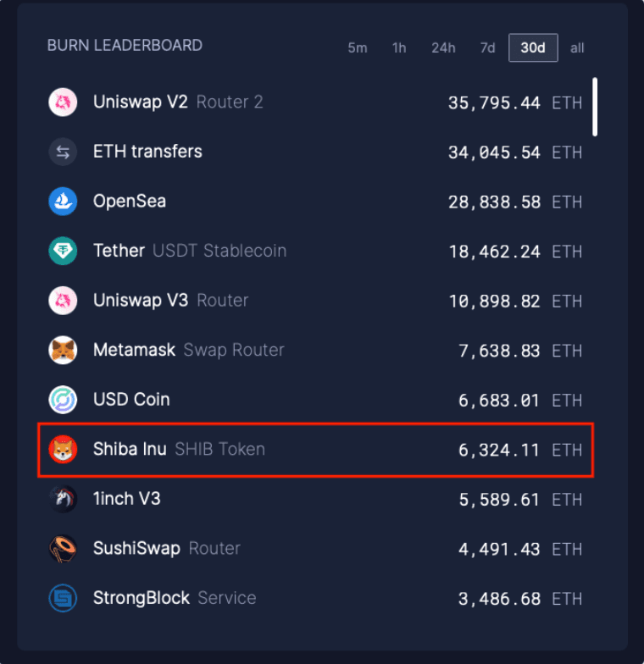The height and width of the screenshot is (664, 644).
Task: Click the OpenSea ship icon
Action: pyautogui.click(x=63, y=202)
